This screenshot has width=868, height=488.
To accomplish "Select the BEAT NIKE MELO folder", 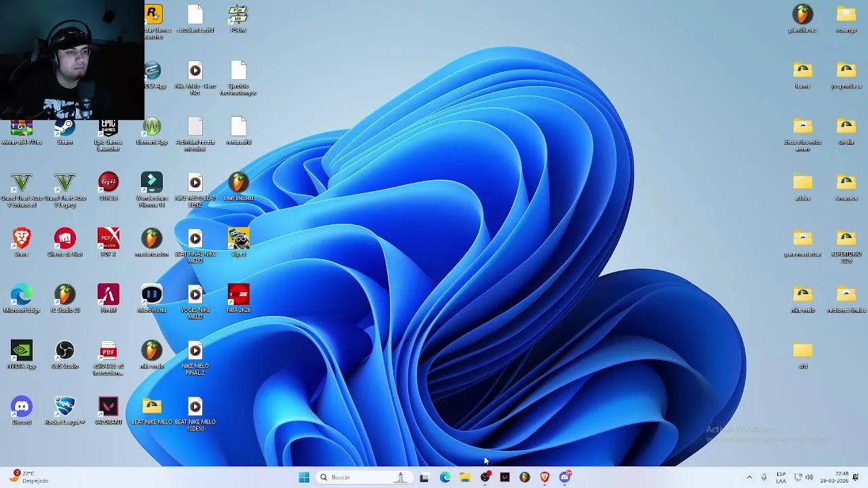I will click(x=152, y=411).
